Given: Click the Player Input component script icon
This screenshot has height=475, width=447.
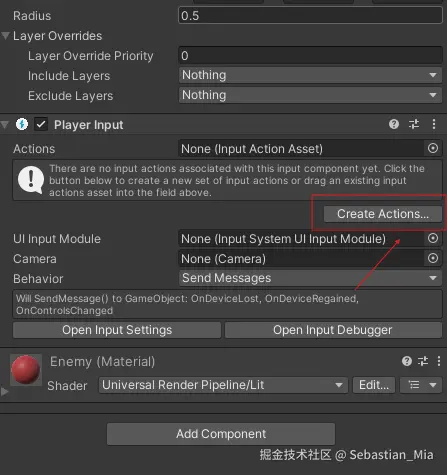Looking at the screenshot, I should (22, 124).
